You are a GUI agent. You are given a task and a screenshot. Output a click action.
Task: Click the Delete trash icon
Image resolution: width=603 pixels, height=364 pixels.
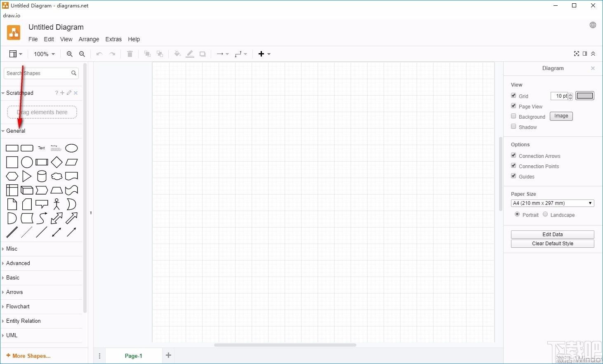(130, 54)
